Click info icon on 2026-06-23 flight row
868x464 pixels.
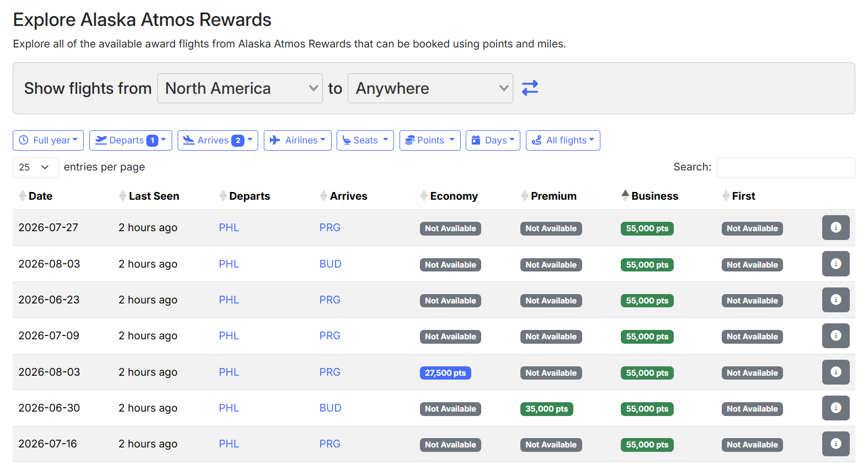(x=835, y=300)
